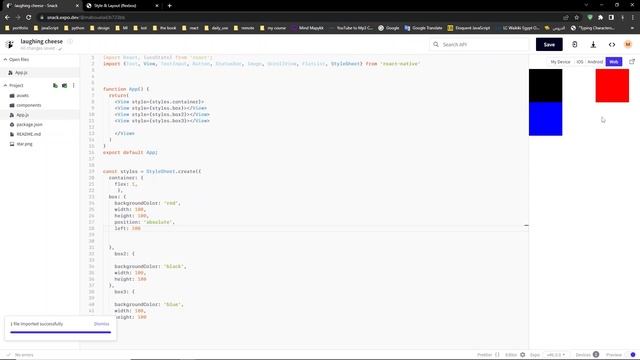
Task: Click the No errors status
Action: click(x=20, y=355)
